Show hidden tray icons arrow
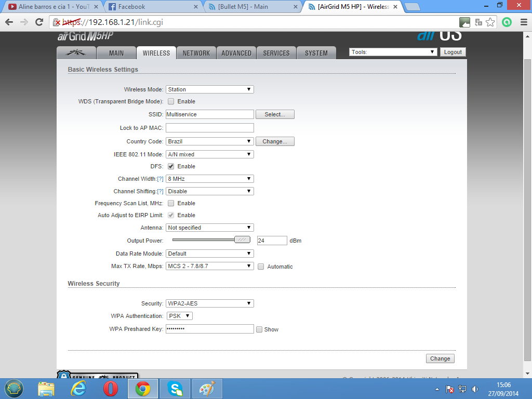This screenshot has width=532, height=399. (437, 389)
